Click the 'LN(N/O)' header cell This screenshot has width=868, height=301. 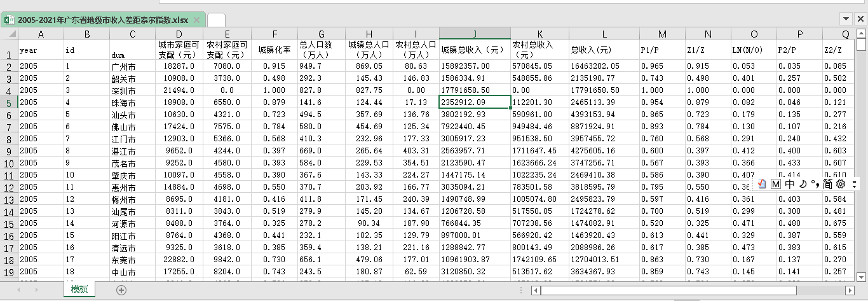tap(754, 50)
